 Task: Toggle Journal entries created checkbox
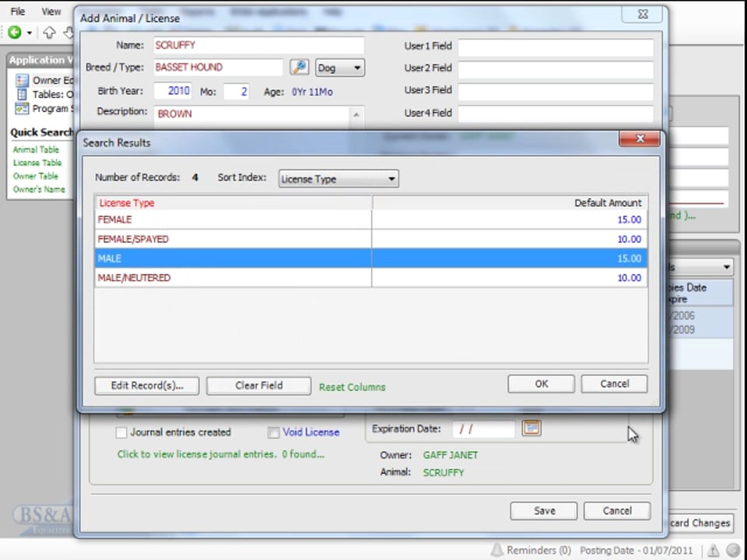click(x=121, y=432)
